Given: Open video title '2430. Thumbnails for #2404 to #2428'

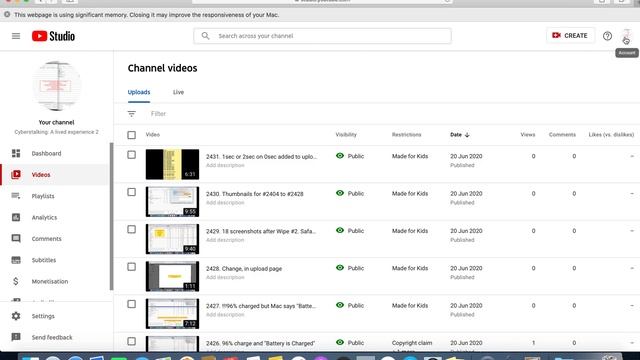Looking at the screenshot, I should pos(255,194).
